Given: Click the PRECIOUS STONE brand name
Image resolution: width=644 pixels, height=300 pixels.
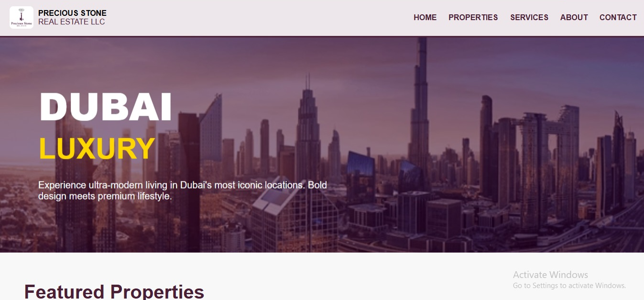Looking at the screenshot, I should point(72,13).
